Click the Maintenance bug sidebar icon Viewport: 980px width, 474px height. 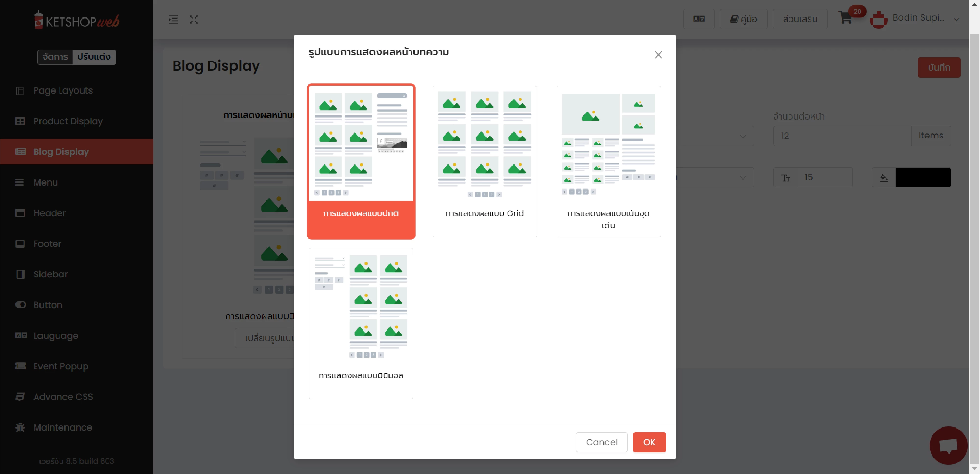pos(20,427)
